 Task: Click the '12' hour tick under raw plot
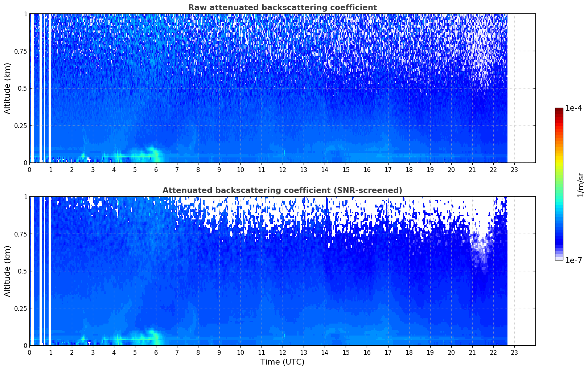[283, 169]
